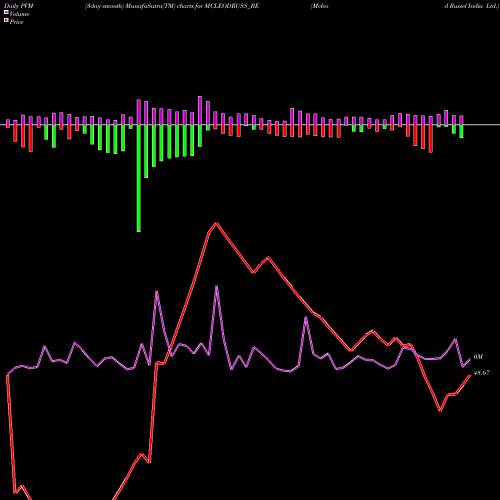The height and width of the screenshot is (500, 500).
Task: Select the 'Volume' legend label
Action: click(19, 14)
